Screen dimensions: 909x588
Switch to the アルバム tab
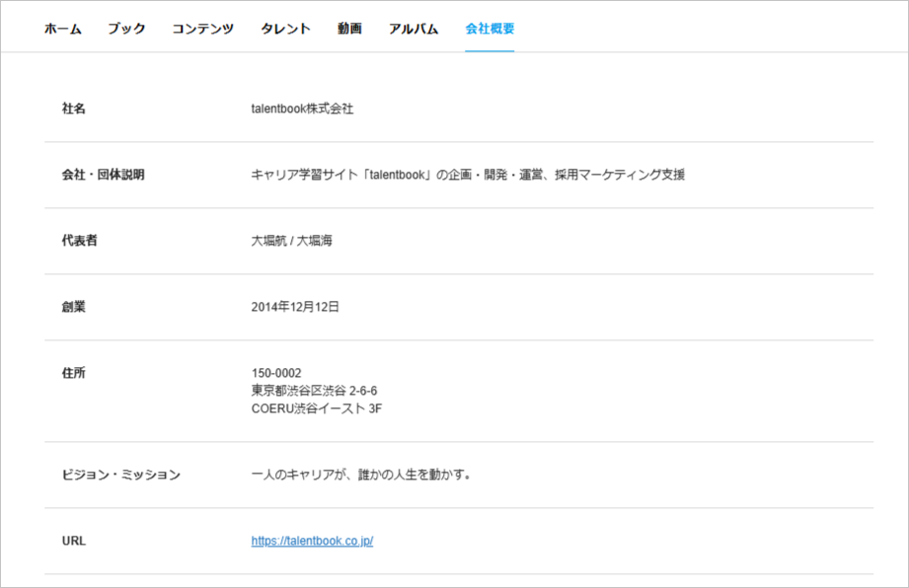pos(414,29)
